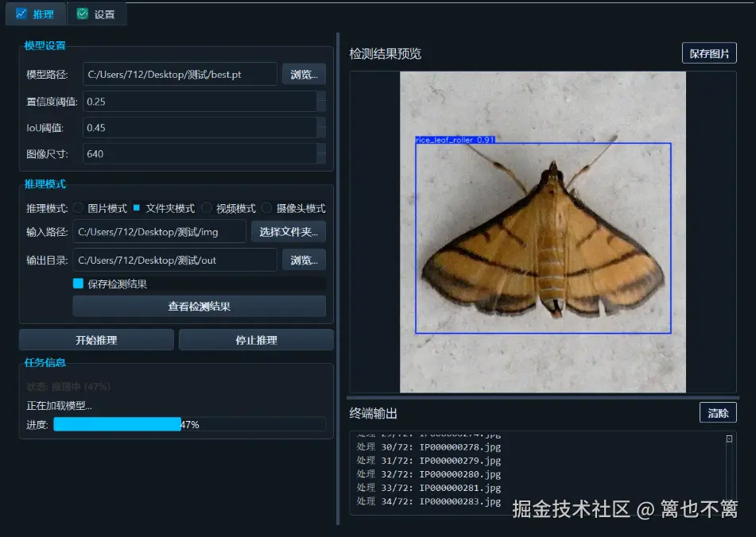The width and height of the screenshot is (756, 537).
Task: Click the 查看检测结果 button
Action: pyautogui.click(x=199, y=307)
